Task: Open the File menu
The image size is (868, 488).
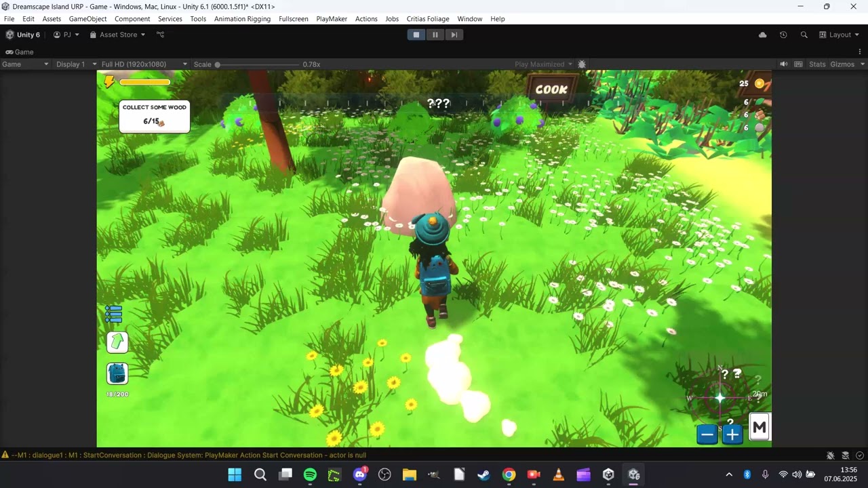Action: point(9,19)
